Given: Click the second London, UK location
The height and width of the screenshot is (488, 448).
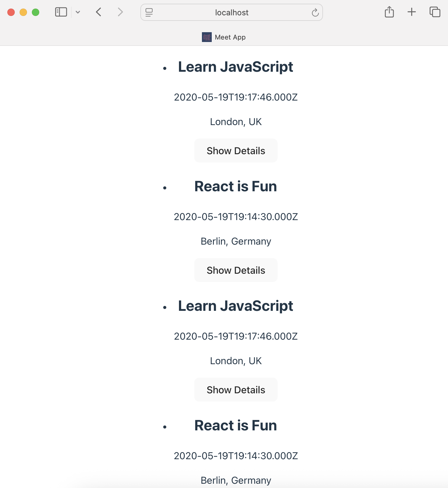Looking at the screenshot, I should pyautogui.click(x=236, y=361).
